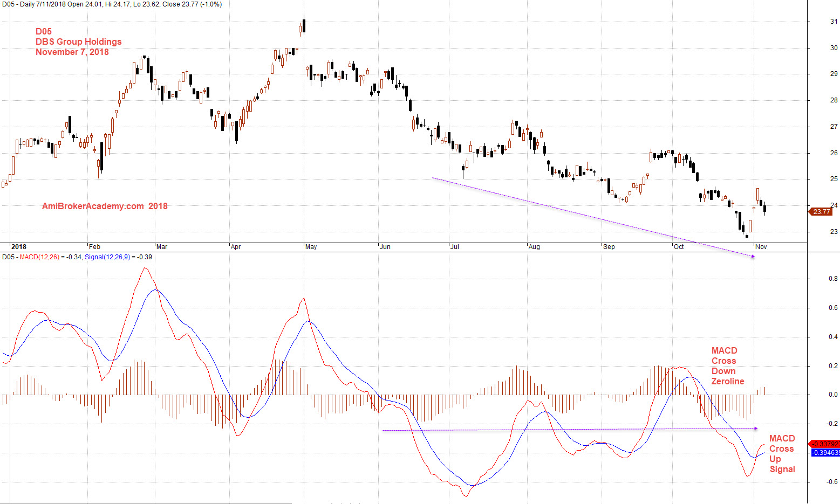
Task: Click price axis value 27
Action: pyautogui.click(x=834, y=127)
